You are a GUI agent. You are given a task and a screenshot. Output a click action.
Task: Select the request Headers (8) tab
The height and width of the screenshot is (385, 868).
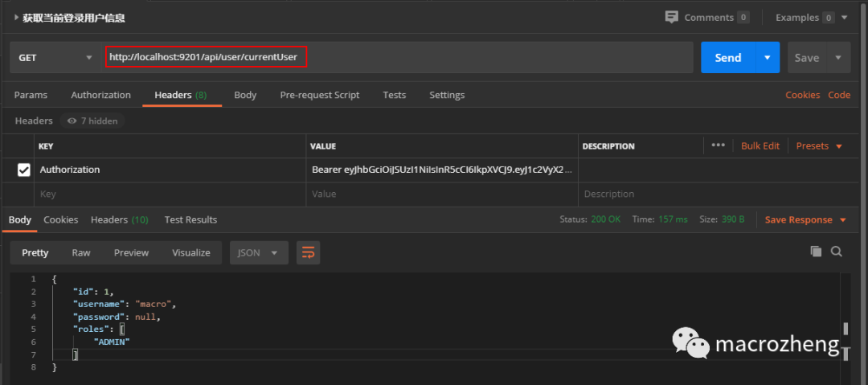(x=181, y=95)
